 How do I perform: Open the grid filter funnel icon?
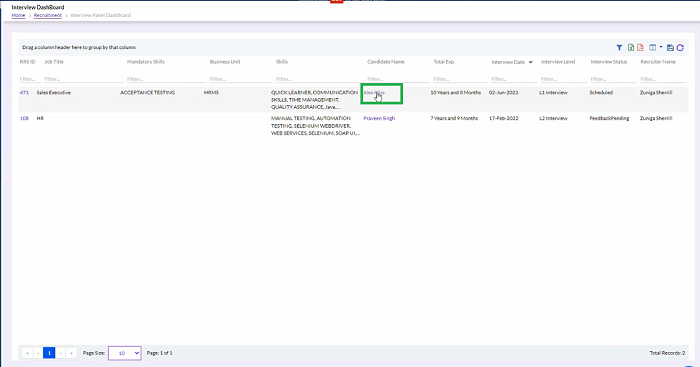click(619, 48)
